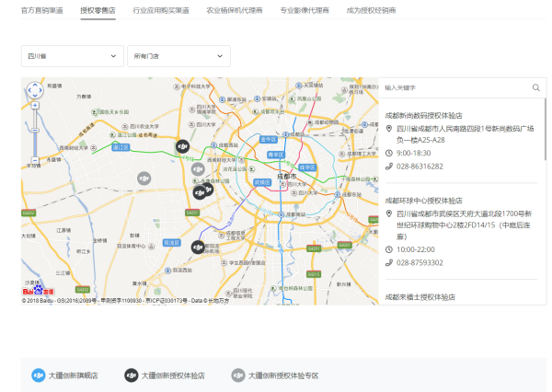Switch to the 行业应用购买渠道 tab
The height and width of the screenshot is (392, 552).
(x=161, y=9)
